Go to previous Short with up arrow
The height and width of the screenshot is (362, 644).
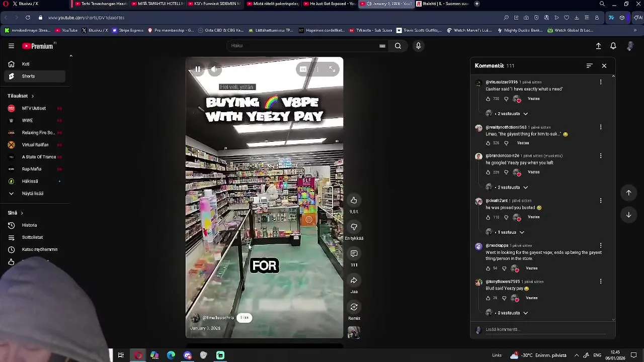click(628, 193)
